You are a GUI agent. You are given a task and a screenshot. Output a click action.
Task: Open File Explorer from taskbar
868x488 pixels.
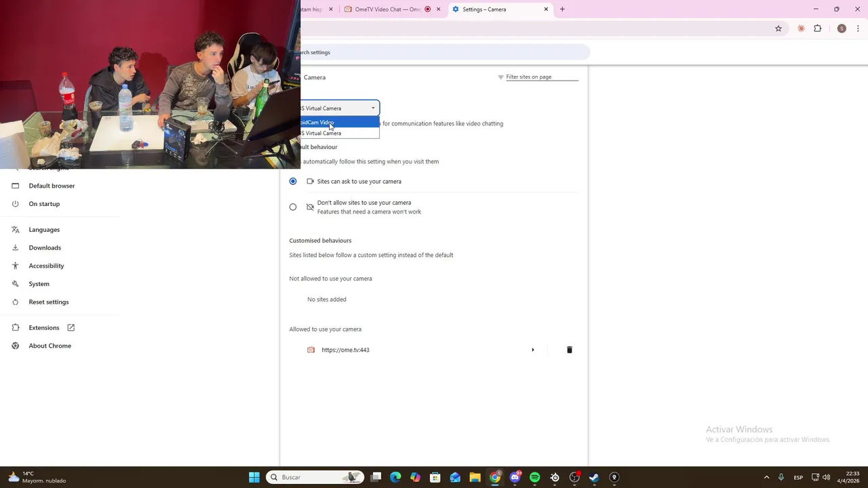click(x=475, y=477)
